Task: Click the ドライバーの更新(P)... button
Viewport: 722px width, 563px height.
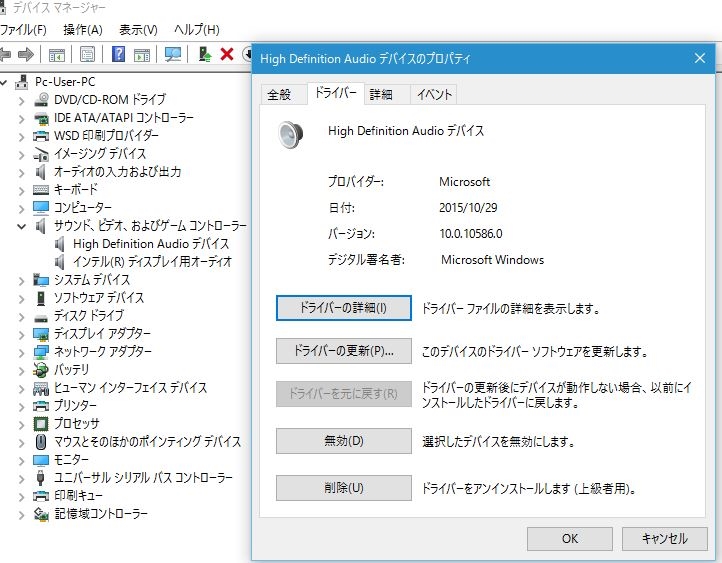Action: [344, 351]
